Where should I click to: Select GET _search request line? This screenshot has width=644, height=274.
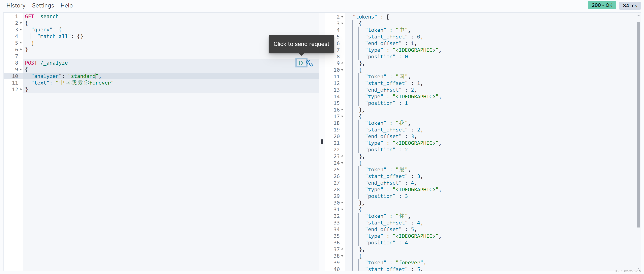click(x=41, y=16)
